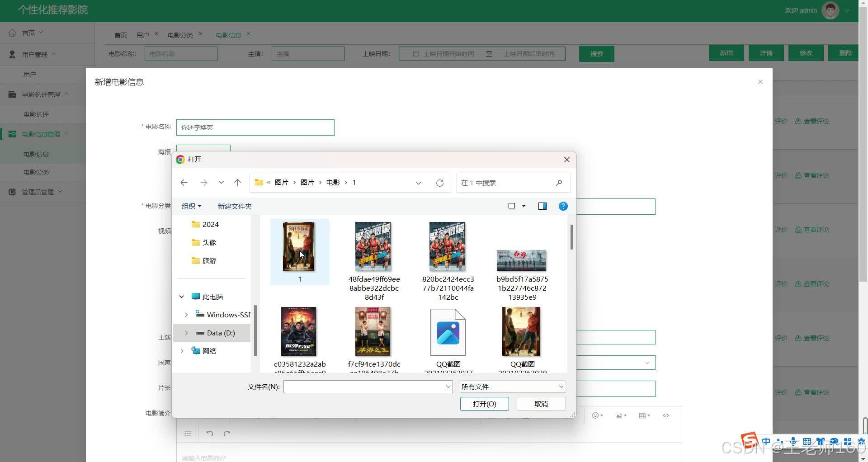Click the 电影名称 field in 新增电影信息
The height and width of the screenshot is (462, 868).
tap(255, 127)
